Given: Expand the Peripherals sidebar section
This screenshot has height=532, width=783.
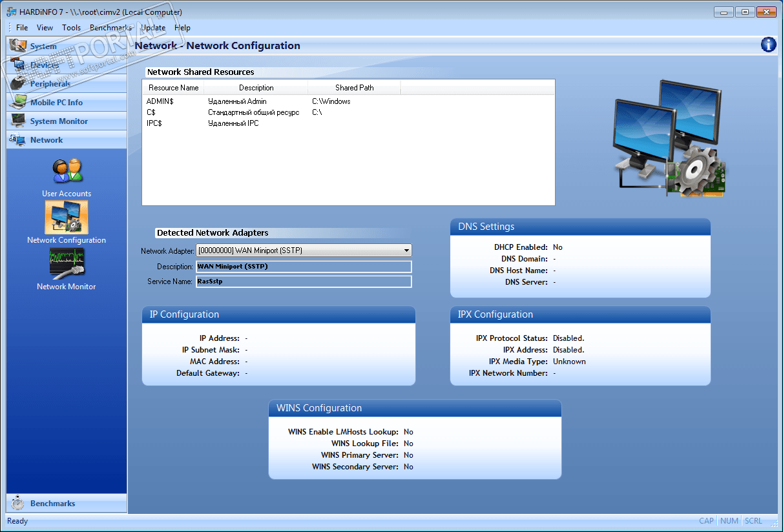Looking at the screenshot, I should pyautogui.click(x=67, y=84).
